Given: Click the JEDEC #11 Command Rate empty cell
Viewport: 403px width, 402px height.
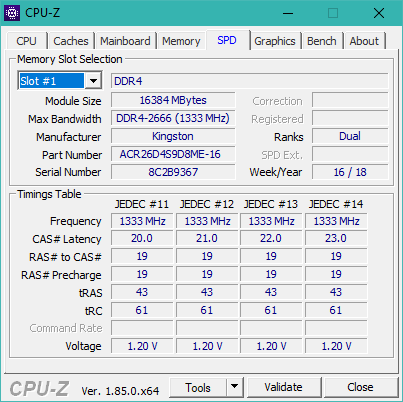Looking at the screenshot, I should 142,328.
